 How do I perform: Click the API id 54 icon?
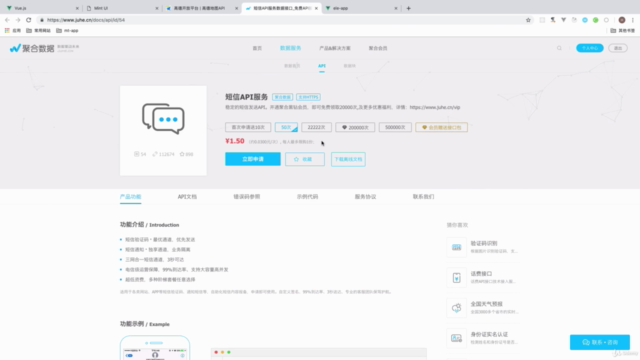coord(136,154)
